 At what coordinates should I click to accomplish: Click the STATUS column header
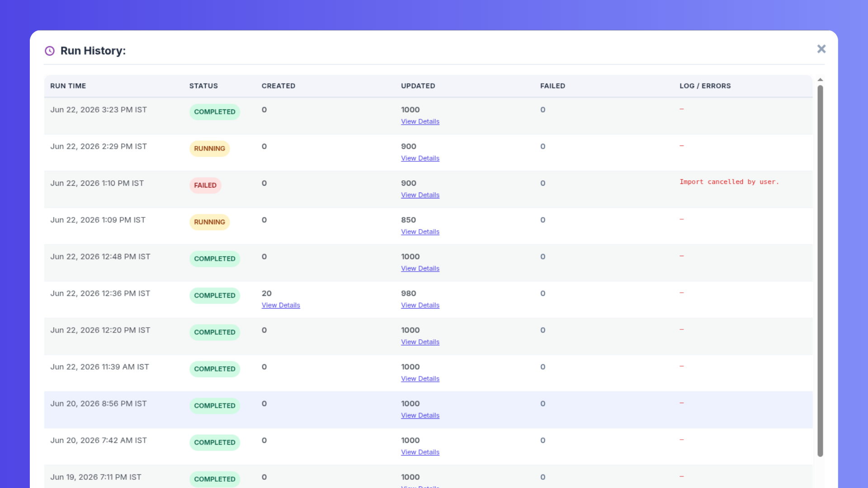coord(203,86)
